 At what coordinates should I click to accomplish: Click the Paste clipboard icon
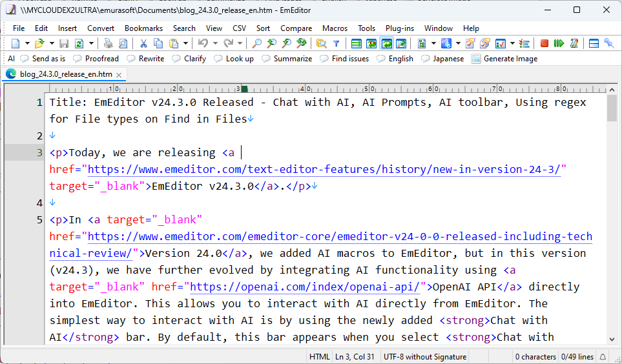pyautogui.click(x=174, y=43)
